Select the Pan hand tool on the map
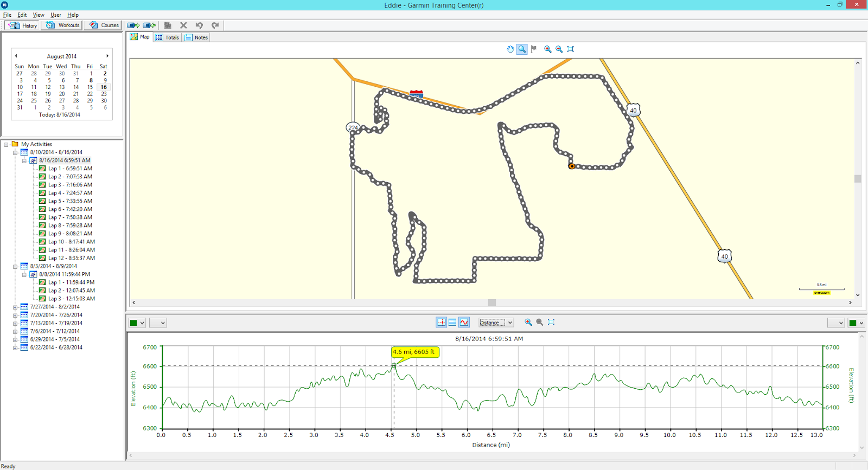868x470 pixels. pyautogui.click(x=510, y=49)
